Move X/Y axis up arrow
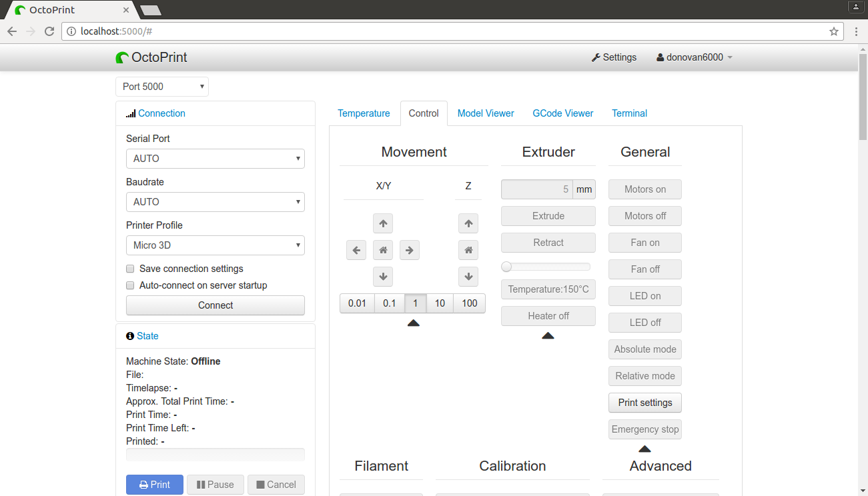 tap(383, 223)
